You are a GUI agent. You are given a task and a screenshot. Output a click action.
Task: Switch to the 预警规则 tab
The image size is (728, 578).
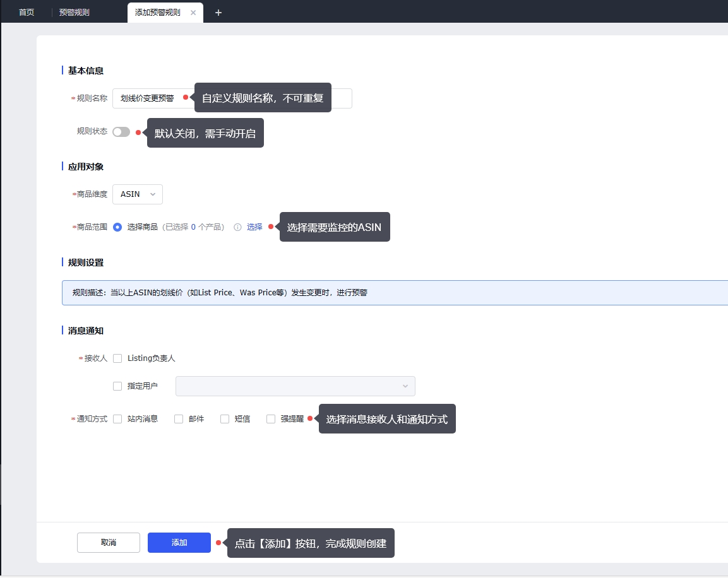75,13
